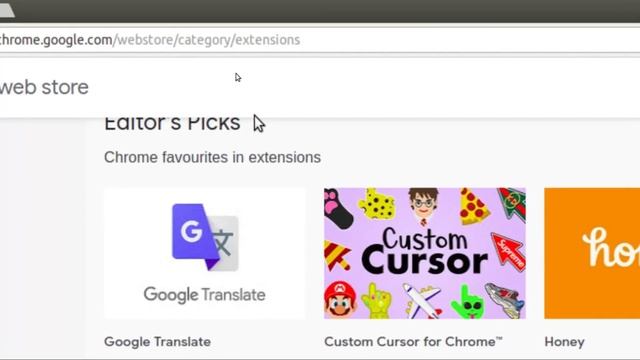This screenshot has width=640, height=360.
Task: Click the Google Translate title link
Action: (x=158, y=342)
